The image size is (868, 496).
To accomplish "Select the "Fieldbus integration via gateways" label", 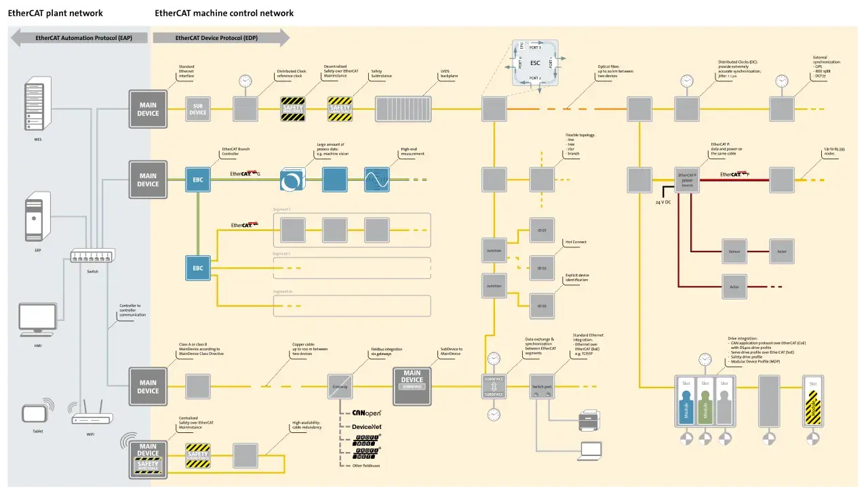I will (x=385, y=352).
